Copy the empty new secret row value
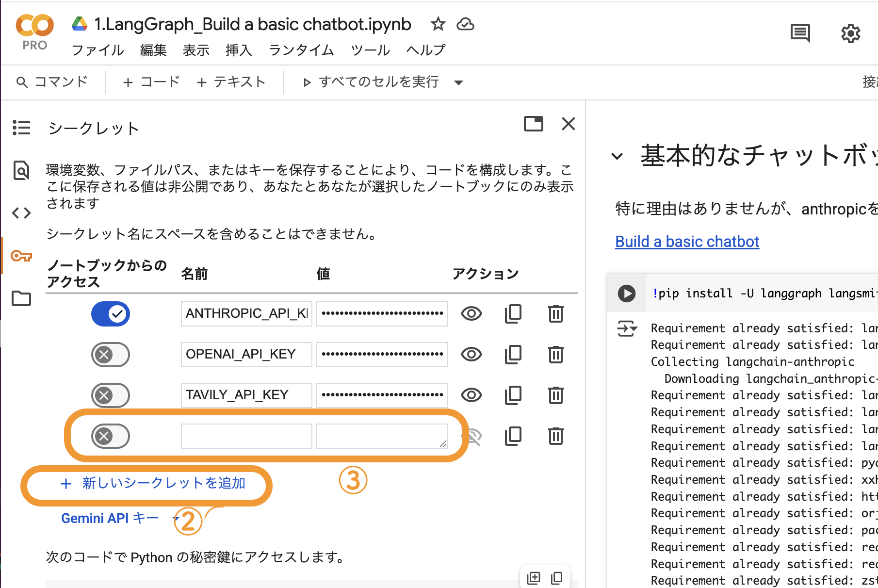The image size is (878, 588). [x=513, y=436]
